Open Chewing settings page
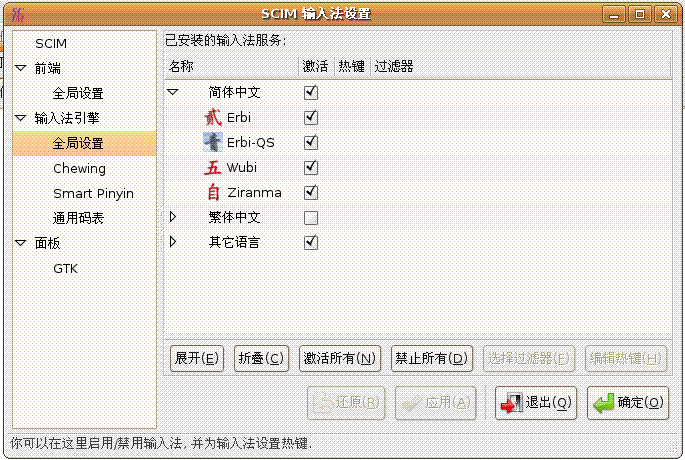The width and height of the screenshot is (685, 460). (80, 169)
